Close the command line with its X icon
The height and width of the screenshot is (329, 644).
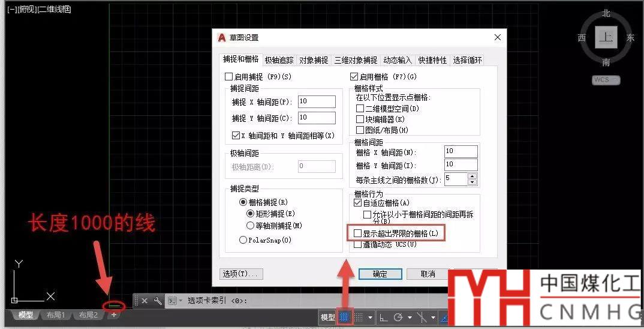(145, 301)
